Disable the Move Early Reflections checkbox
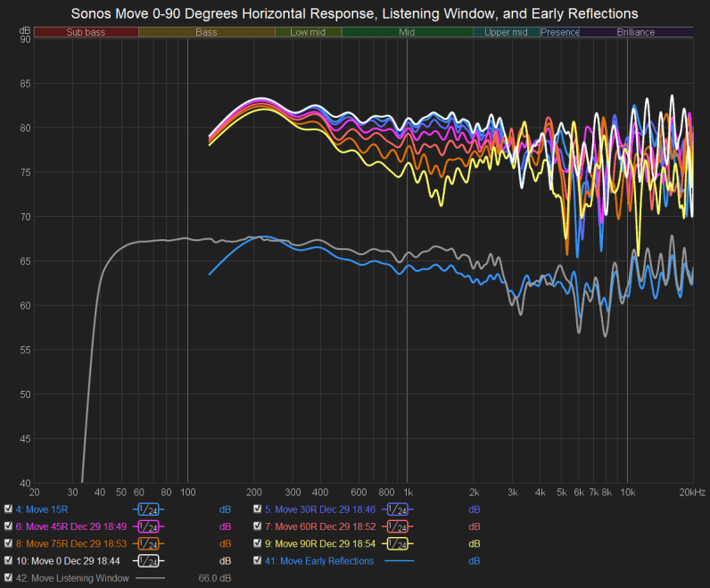 coord(257,561)
